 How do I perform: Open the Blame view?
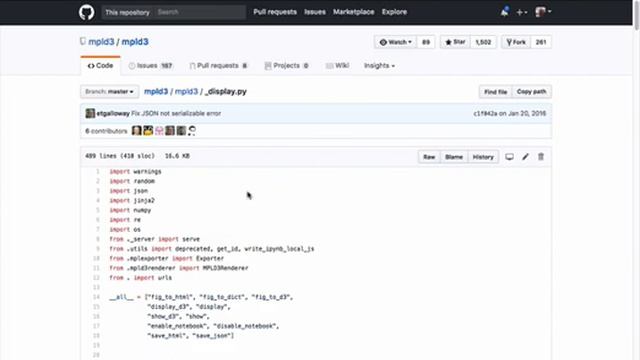pos(454,157)
